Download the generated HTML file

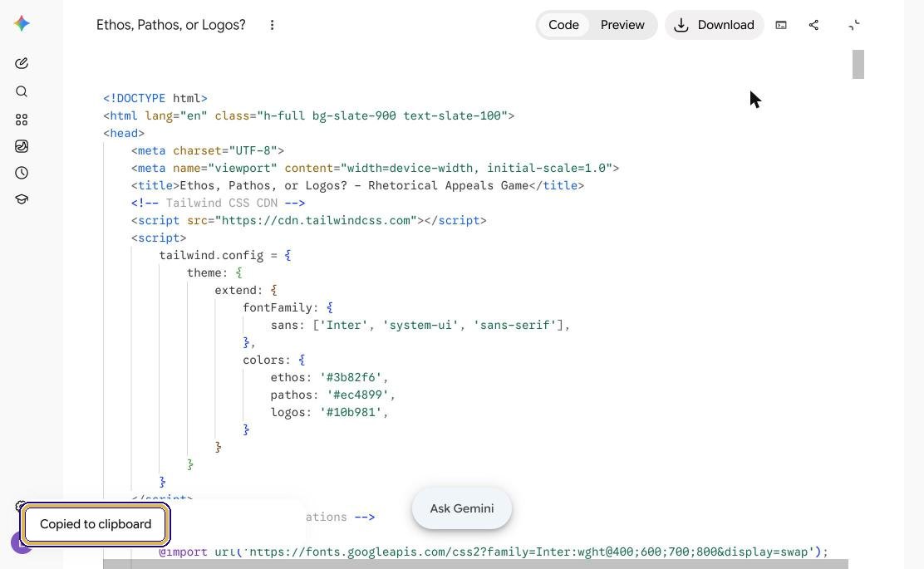pyautogui.click(x=715, y=25)
